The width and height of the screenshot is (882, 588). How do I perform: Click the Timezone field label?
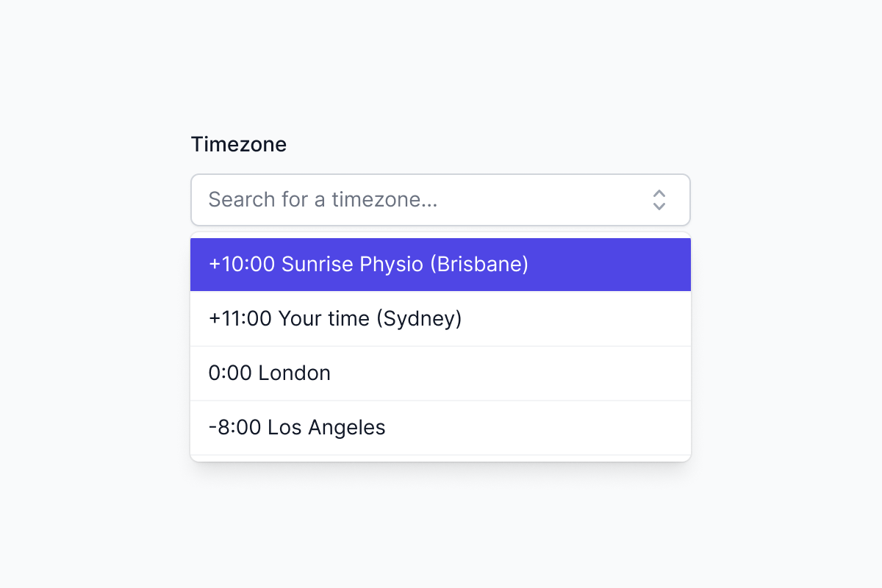239,145
